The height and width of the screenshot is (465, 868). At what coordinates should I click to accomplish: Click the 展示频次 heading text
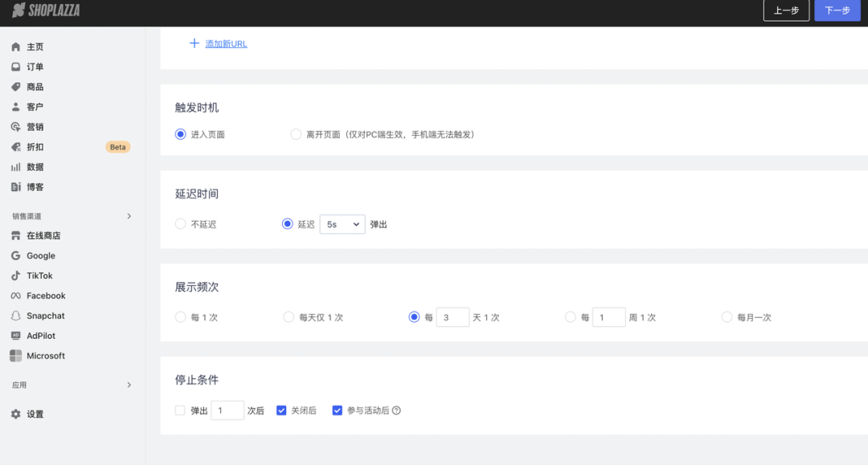pos(197,287)
